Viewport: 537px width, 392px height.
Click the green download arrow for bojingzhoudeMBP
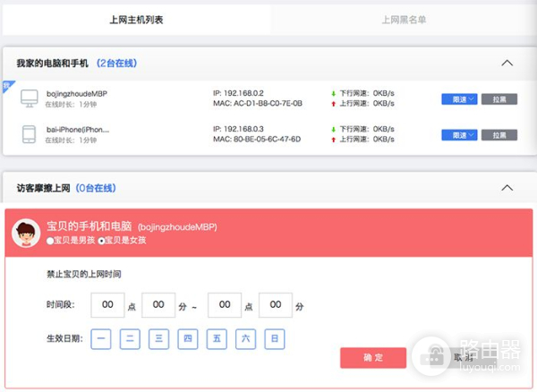tap(334, 93)
